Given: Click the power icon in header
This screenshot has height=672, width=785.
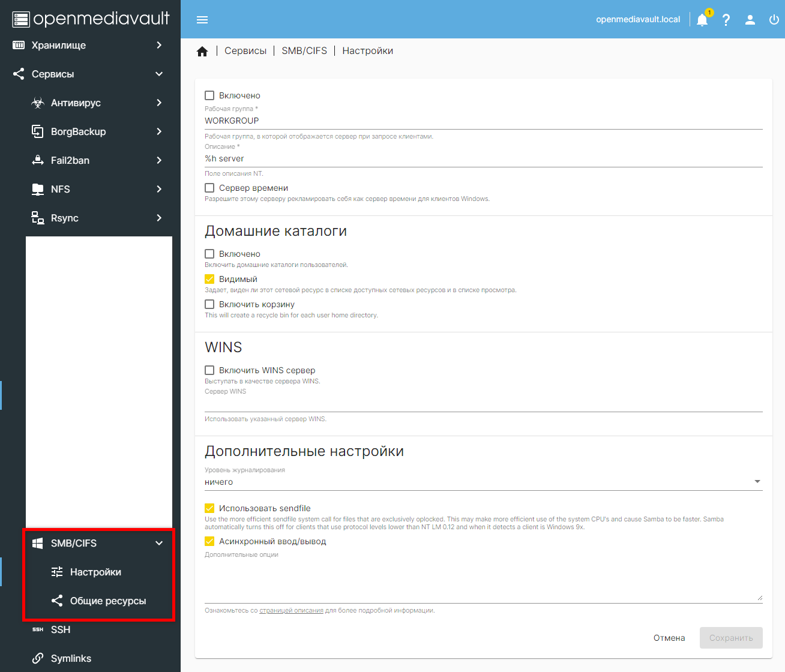Looking at the screenshot, I should (774, 20).
